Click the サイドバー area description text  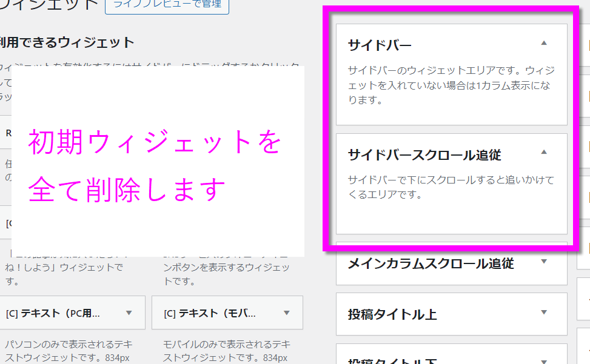(x=451, y=85)
